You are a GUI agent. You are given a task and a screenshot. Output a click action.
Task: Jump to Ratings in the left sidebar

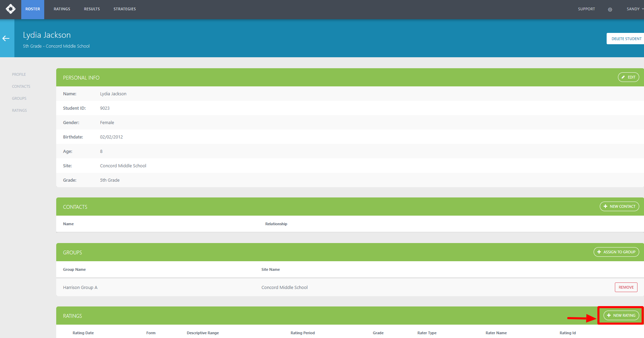(20, 110)
